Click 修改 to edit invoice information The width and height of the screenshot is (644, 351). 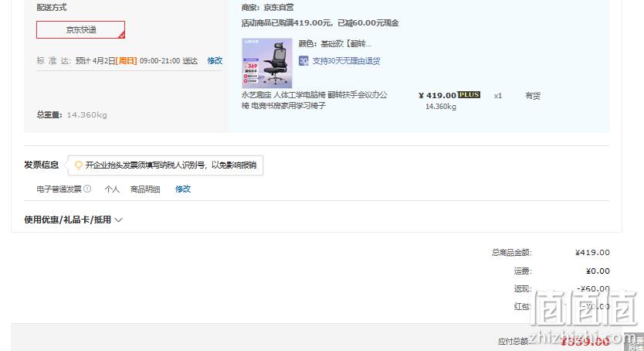183,189
